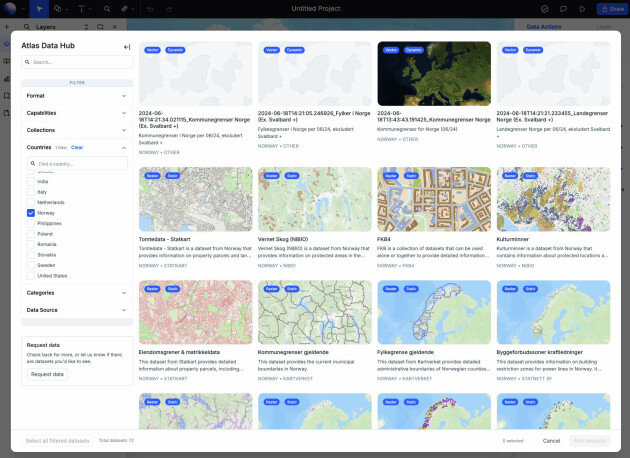This screenshot has height=458, width=630.
Task: Select the Vernet Skog (NIBIO) dataset thumbnail
Action: (x=315, y=199)
